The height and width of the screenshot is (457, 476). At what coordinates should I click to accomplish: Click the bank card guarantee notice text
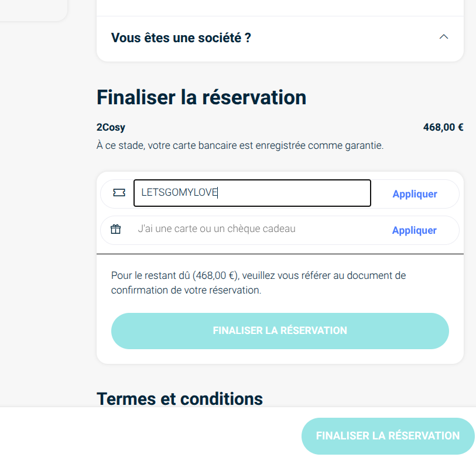[240, 145]
